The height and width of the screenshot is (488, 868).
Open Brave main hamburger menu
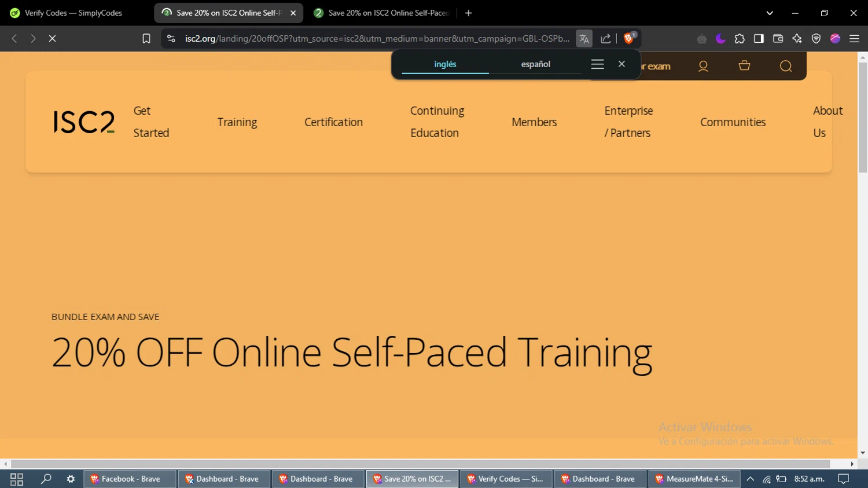(x=854, y=39)
